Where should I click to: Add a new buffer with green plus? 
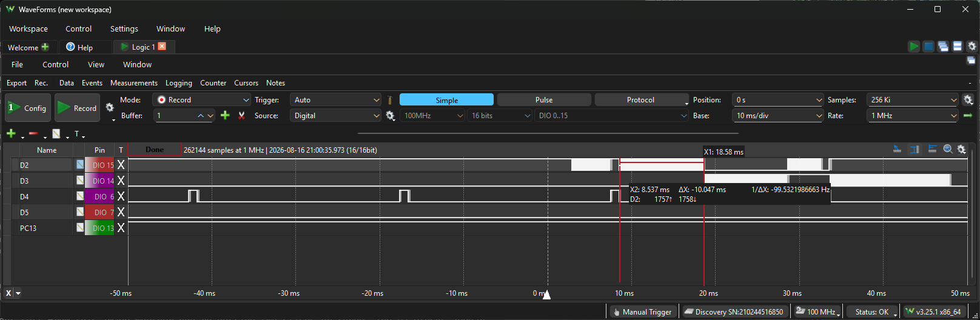click(x=225, y=115)
